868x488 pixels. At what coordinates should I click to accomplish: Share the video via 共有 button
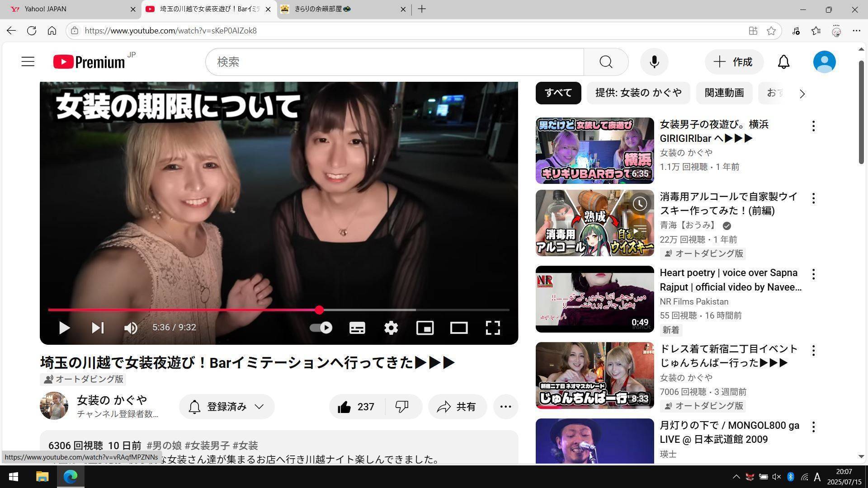[457, 407]
